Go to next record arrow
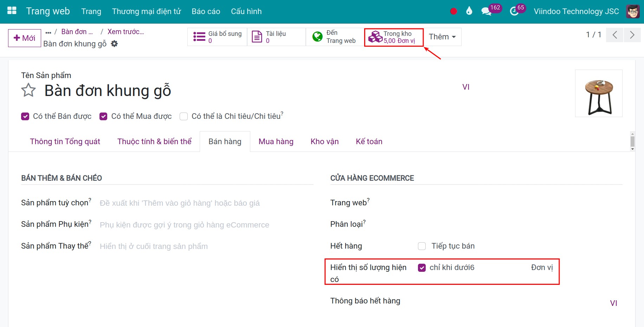This screenshot has width=644, height=327. 632,35
